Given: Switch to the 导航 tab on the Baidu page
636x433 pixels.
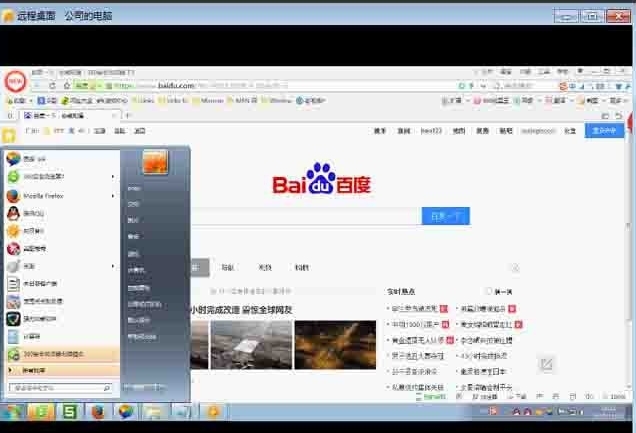Looking at the screenshot, I should [x=228, y=268].
